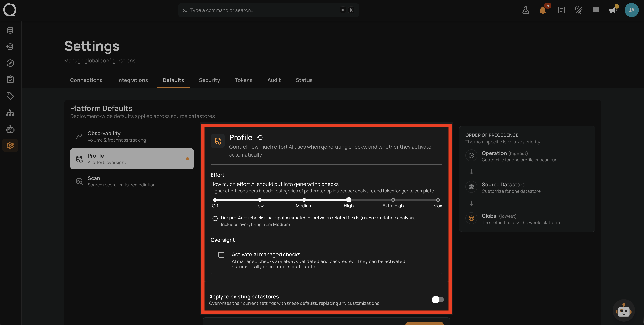Select Observability in Platform Defaults list
The image size is (644, 325).
click(132, 136)
